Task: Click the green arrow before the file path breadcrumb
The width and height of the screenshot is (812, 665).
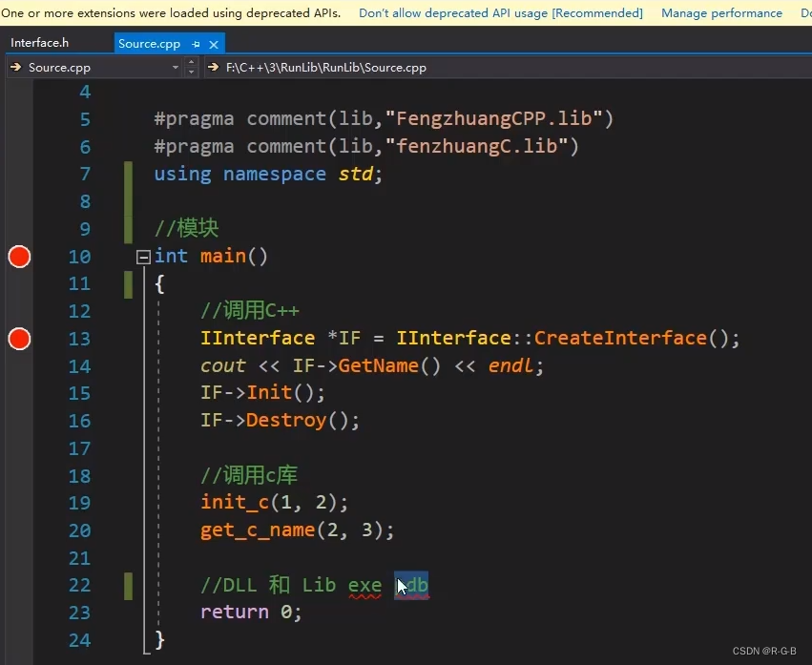Action: tap(212, 68)
